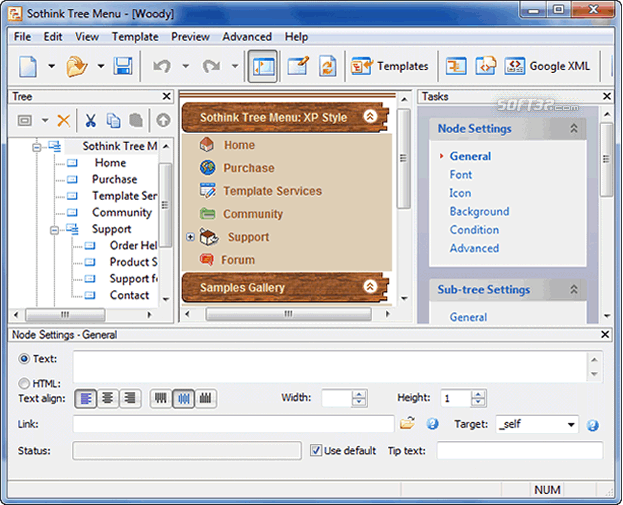This screenshot has width=623, height=505.
Task: Collapse the Sub-tree Settings task group
Action: pyautogui.click(x=574, y=289)
